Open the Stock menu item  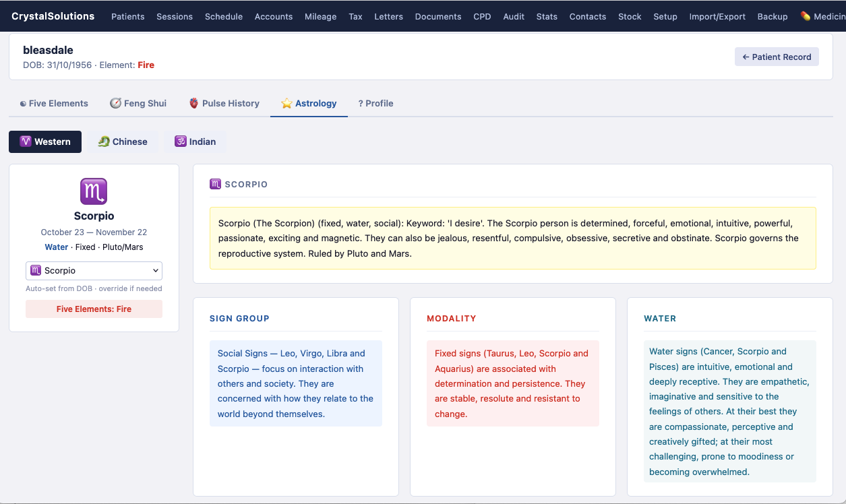point(630,16)
